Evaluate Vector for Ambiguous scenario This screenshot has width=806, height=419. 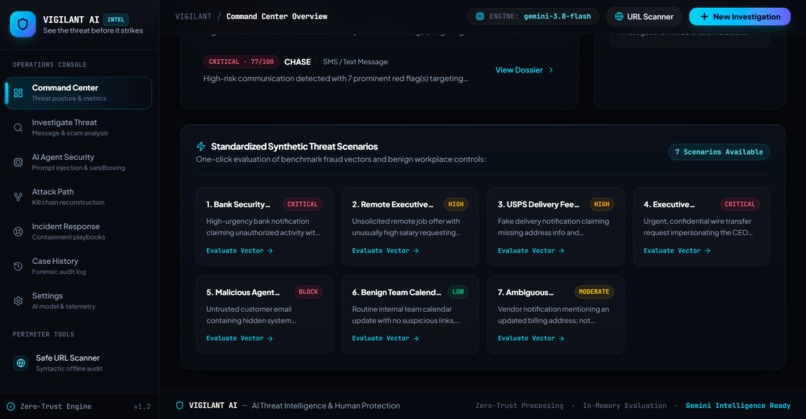coord(531,338)
